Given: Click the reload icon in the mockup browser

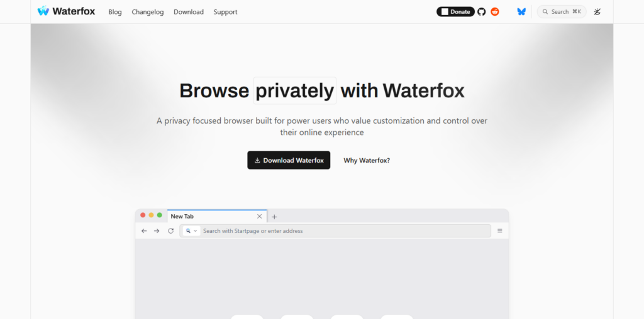Looking at the screenshot, I should point(171,231).
